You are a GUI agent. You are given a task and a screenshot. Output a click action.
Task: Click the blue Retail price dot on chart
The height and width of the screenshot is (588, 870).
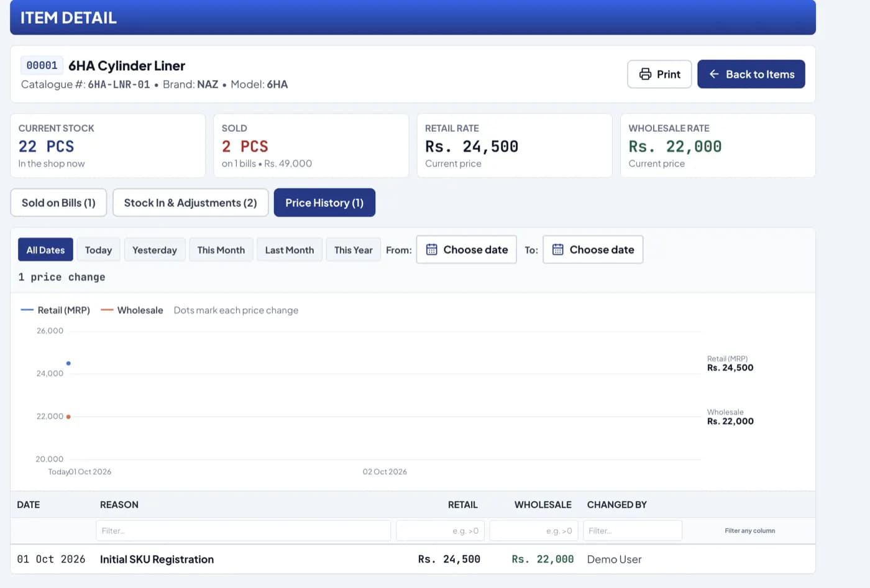coord(68,363)
